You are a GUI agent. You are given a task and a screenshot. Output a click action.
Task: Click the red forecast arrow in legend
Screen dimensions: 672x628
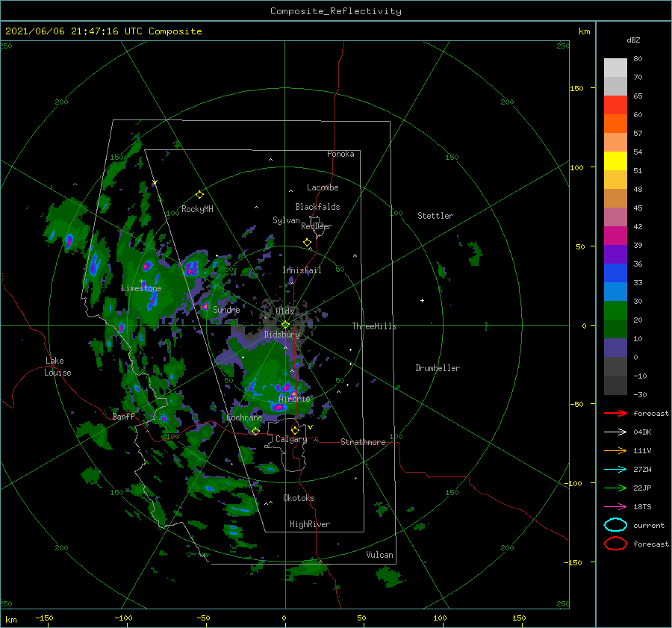point(615,413)
